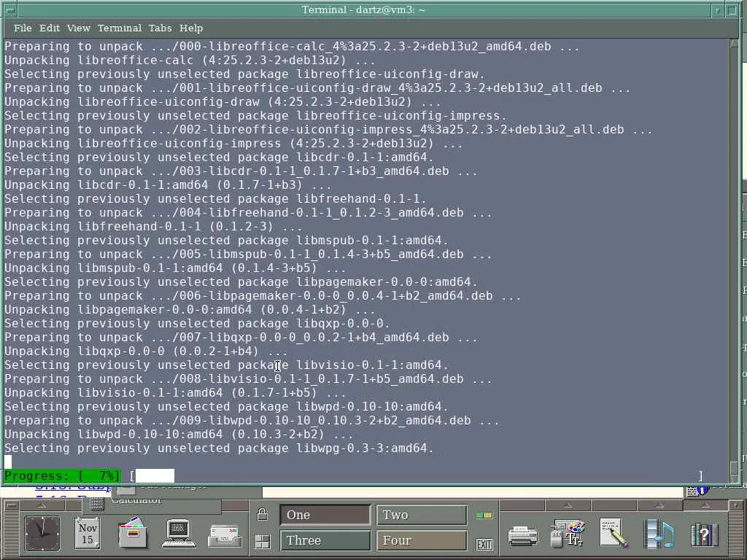Open the Help menu in Terminal
Image resolution: width=747 pixels, height=560 pixels.
(191, 28)
